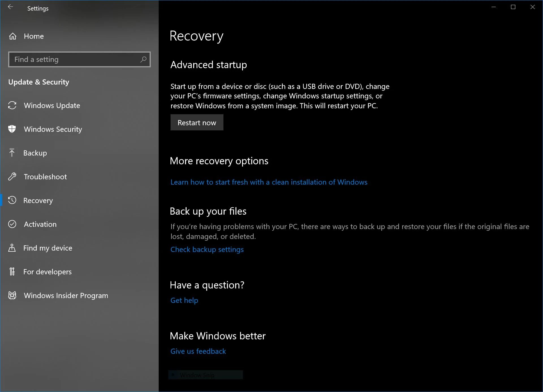Click the Windows Update sync icon
The image size is (543, 392).
(x=12, y=105)
